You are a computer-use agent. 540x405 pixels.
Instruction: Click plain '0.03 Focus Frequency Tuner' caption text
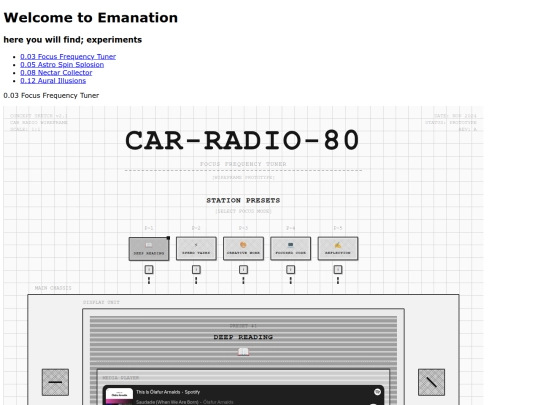click(51, 95)
